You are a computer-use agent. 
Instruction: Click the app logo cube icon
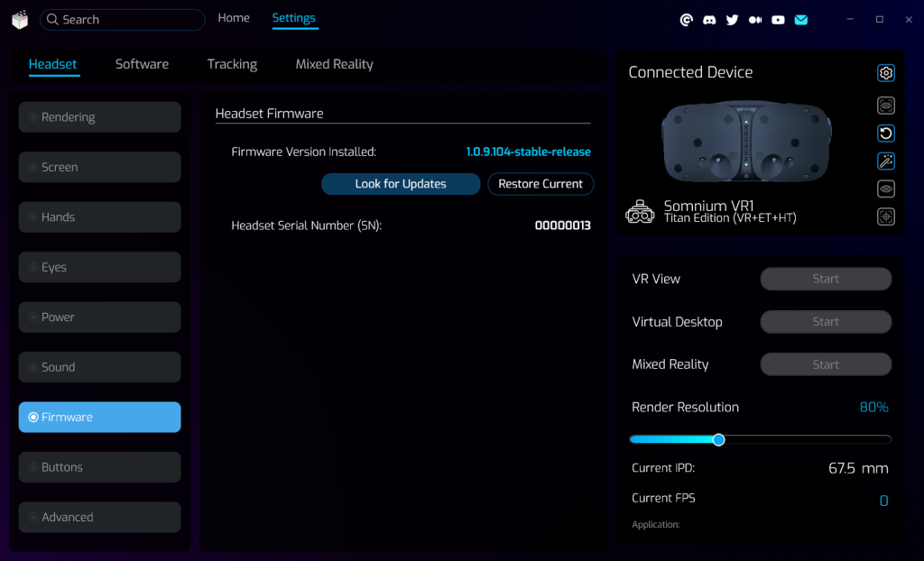pyautogui.click(x=20, y=20)
